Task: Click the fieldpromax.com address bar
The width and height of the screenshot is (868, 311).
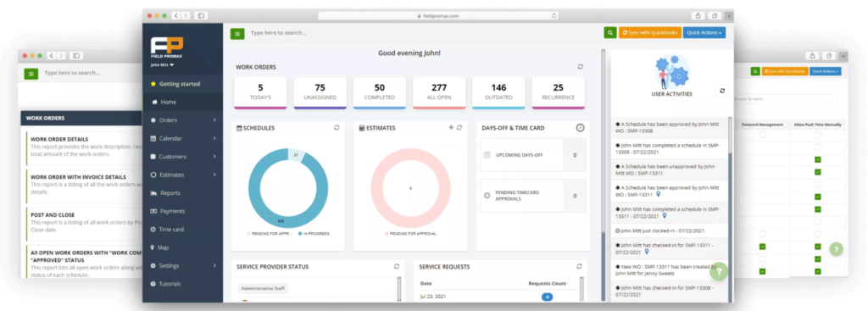Action: [438, 16]
